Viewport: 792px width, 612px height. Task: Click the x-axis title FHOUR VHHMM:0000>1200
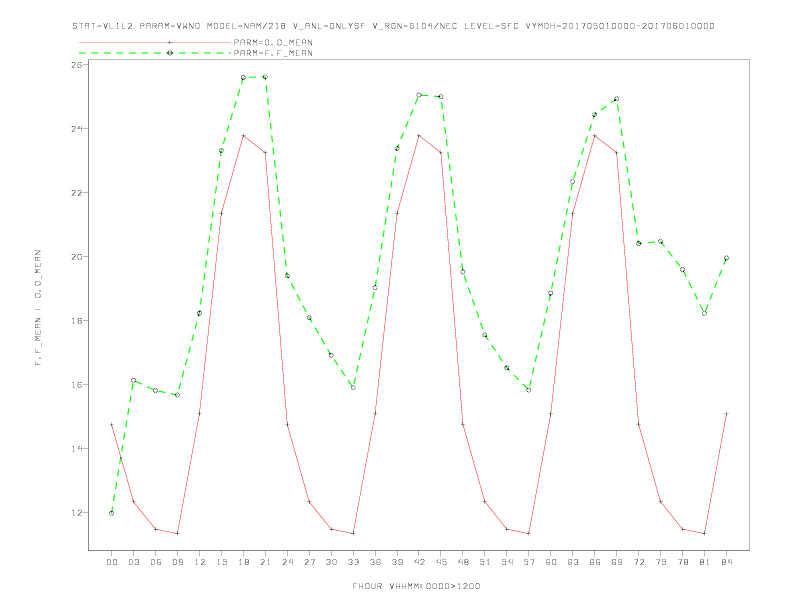416,586
